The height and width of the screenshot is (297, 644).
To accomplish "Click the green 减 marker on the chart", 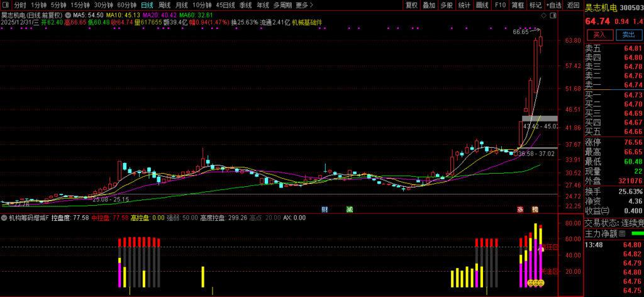I will 349,209.
